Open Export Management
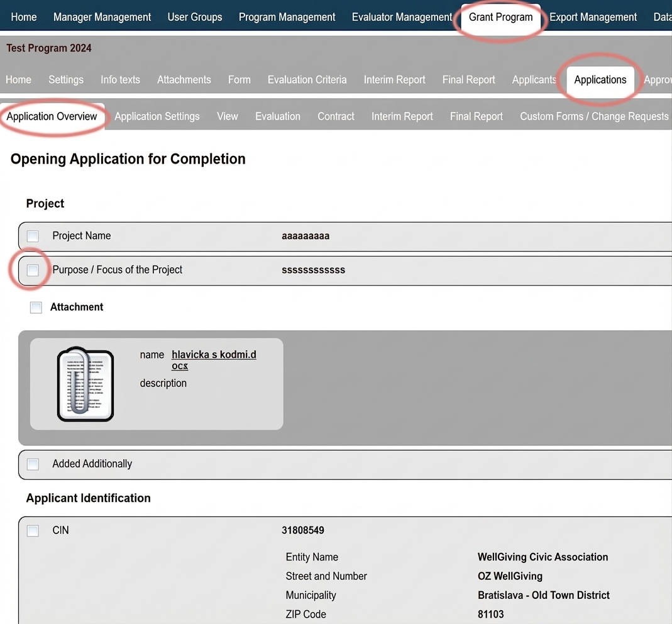This screenshot has height=624, width=672. pos(593,17)
